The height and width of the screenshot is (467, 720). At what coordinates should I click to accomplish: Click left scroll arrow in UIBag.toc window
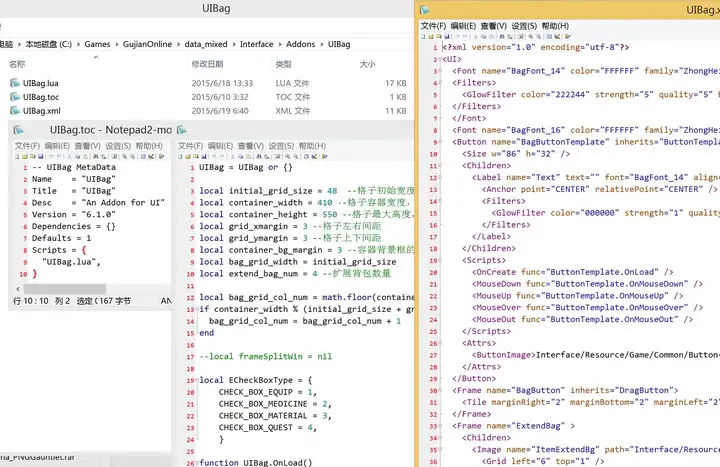[x=17, y=289]
